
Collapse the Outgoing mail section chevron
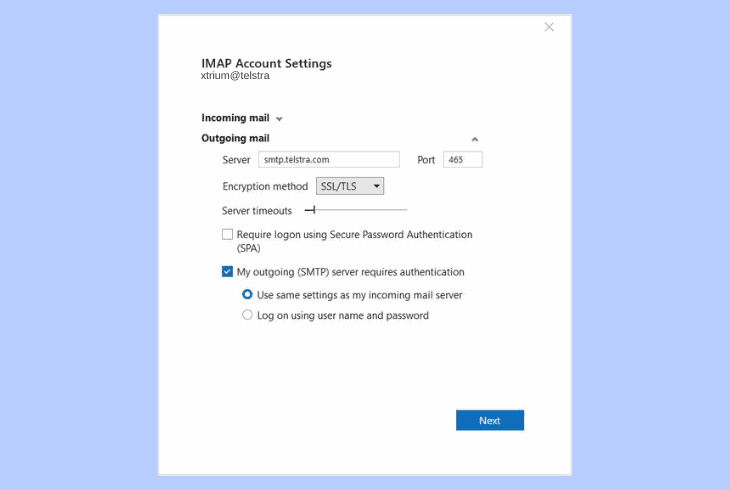click(474, 139)
